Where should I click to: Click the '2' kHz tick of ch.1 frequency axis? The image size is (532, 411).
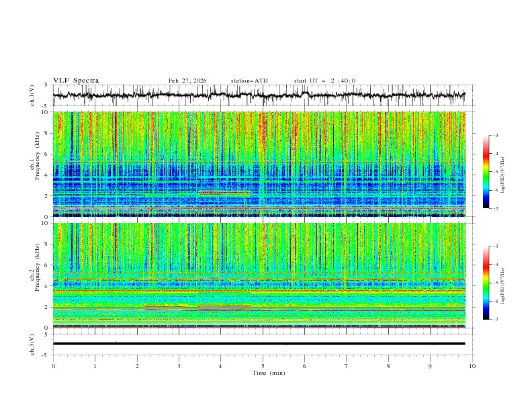[x=47, y=195]
